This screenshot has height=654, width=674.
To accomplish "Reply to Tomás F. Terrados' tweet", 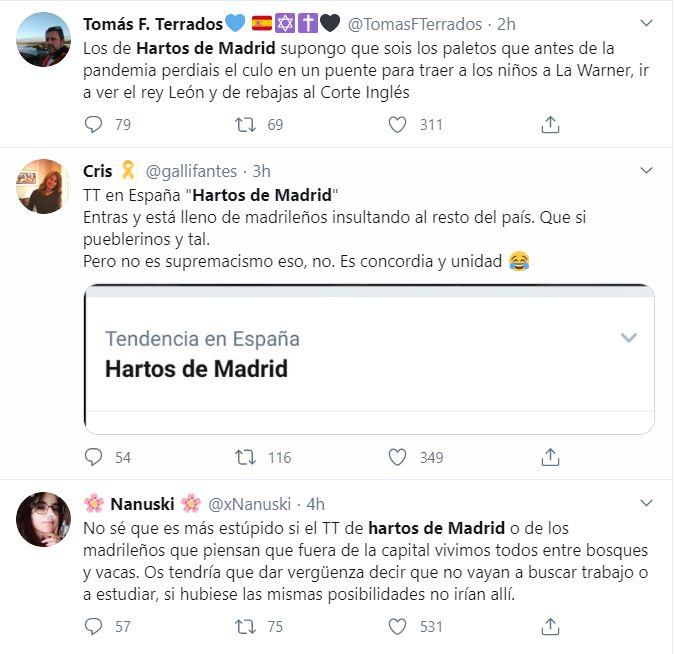I will 94,125.
